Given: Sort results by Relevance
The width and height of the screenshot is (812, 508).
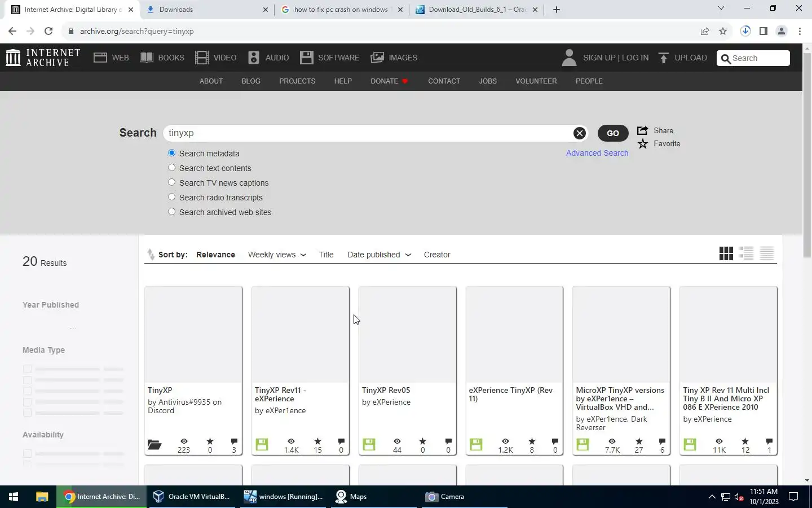Looking at the screenshot, I should pos(215,255).
